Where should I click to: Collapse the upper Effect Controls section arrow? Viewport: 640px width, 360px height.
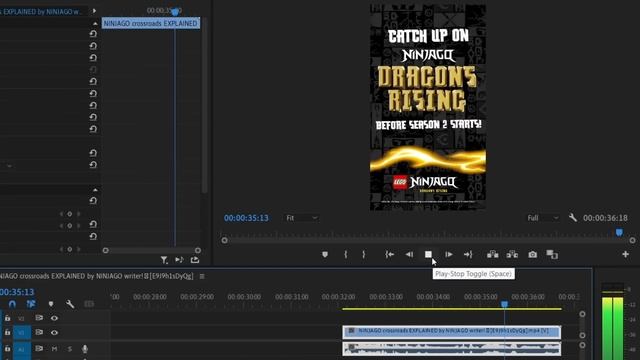coord(95,24)
